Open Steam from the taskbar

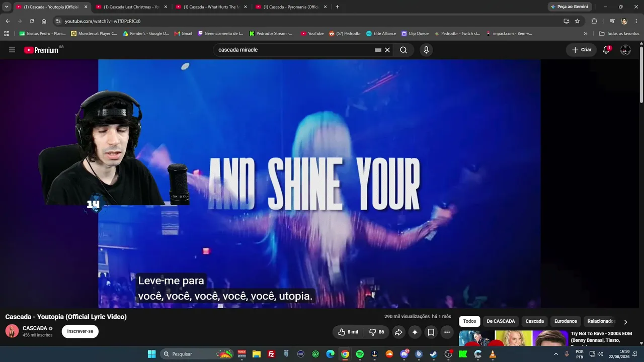(x=433, y=354)
